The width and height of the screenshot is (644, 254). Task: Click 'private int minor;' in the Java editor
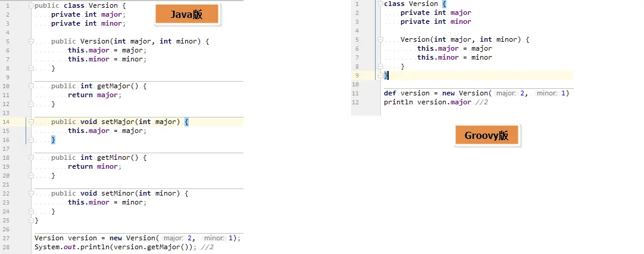[x=88, y=23]
